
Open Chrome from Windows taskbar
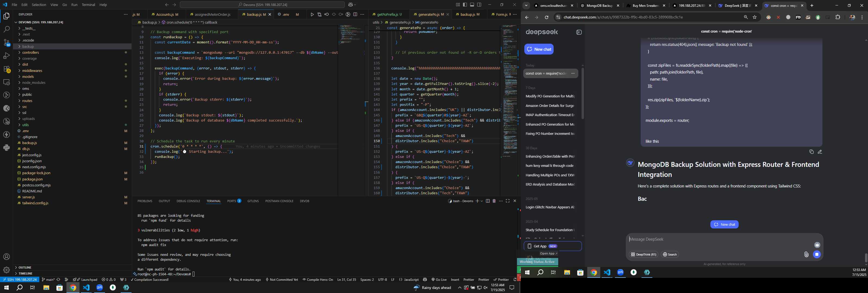coord(73,288)
